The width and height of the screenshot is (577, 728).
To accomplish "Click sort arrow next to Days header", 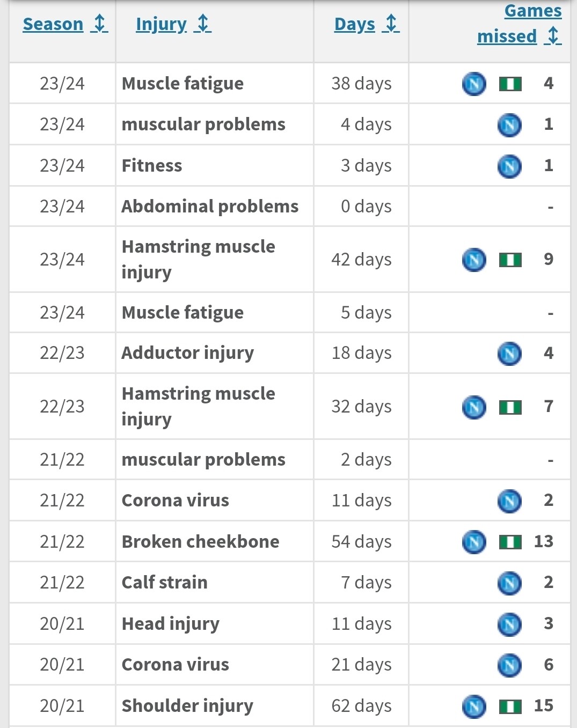I will [391, 24].
